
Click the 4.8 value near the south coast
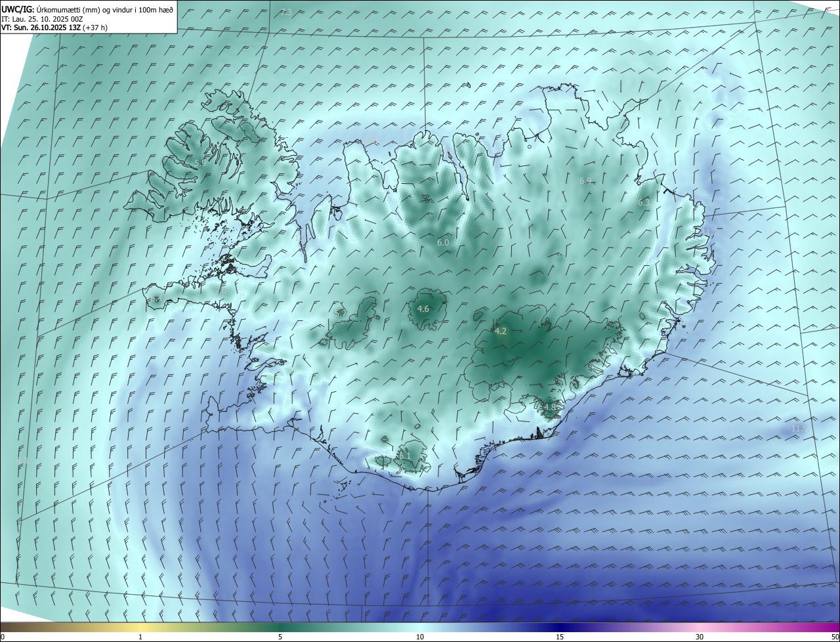point(549,408)
